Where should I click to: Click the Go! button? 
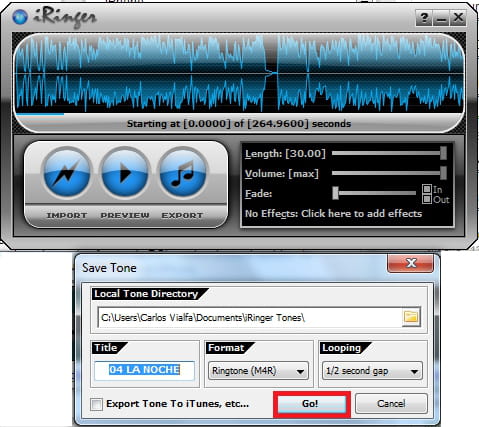[x=311, y=404]
